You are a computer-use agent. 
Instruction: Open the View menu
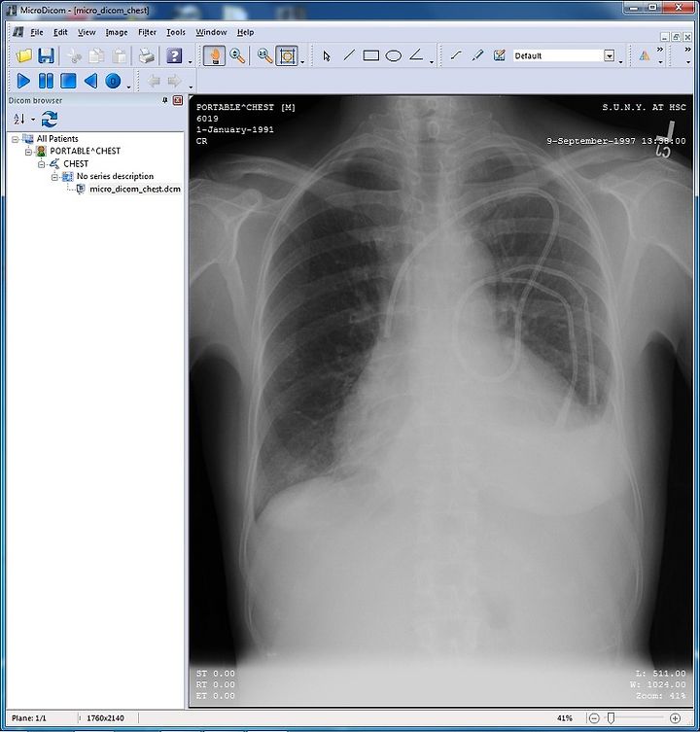point(87,32)
